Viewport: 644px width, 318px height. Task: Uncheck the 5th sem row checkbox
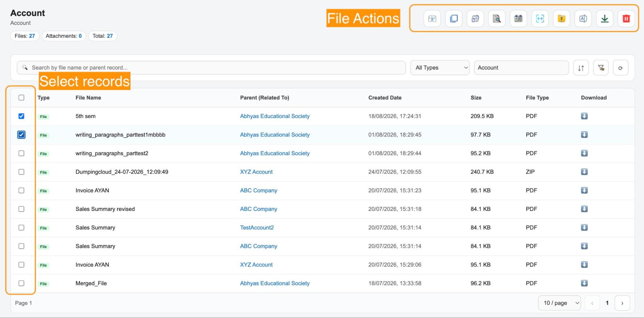21,116
